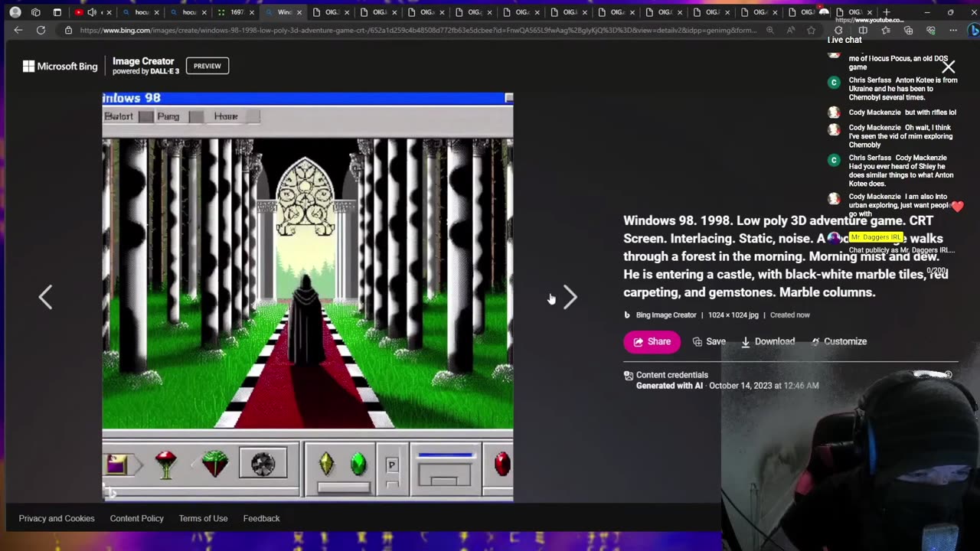Open collections icon in toolbar
980x551 pixels.
click(x=908, y=30)
